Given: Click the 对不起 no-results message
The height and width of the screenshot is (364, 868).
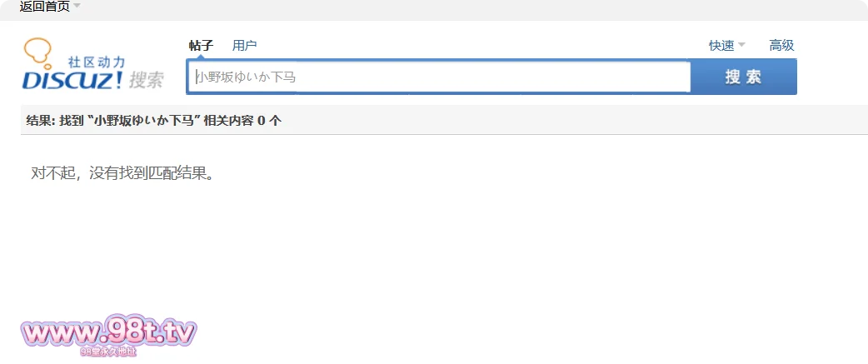Looking at the screenshot, I should (122, 173).
